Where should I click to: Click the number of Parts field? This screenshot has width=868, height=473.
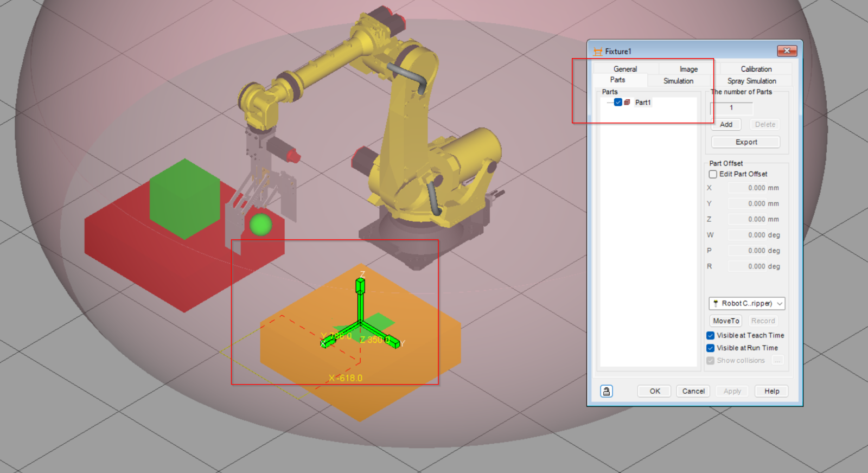coord(731,108)
